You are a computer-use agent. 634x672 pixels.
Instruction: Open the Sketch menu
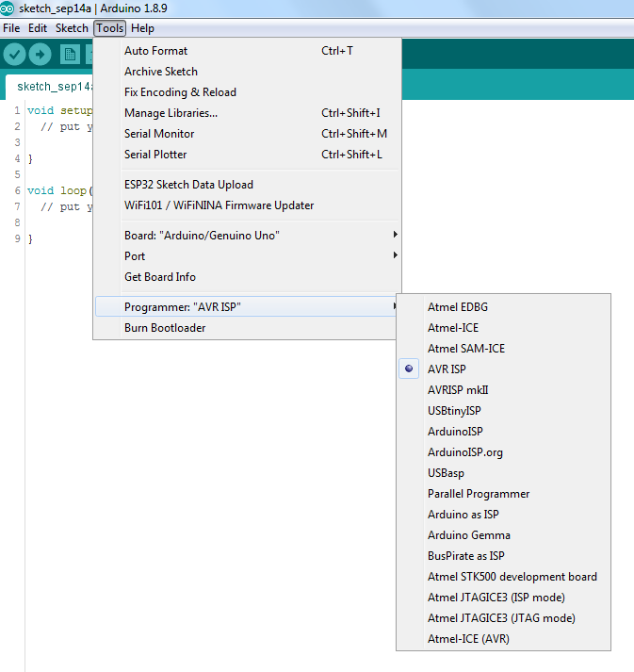coord(72,28)
